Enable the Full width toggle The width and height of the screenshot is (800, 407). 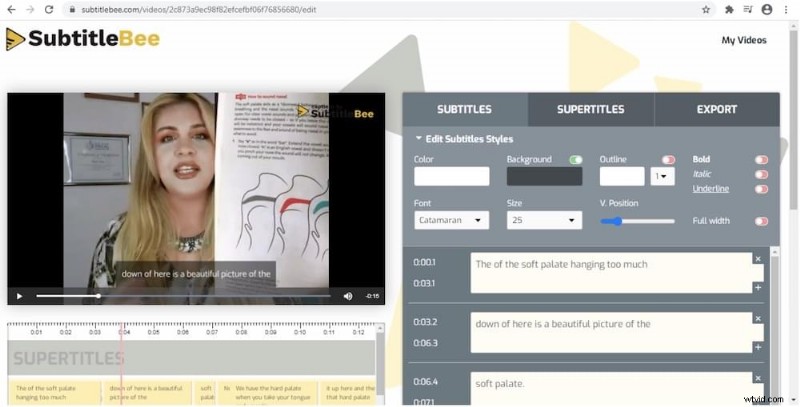[761, 221]
